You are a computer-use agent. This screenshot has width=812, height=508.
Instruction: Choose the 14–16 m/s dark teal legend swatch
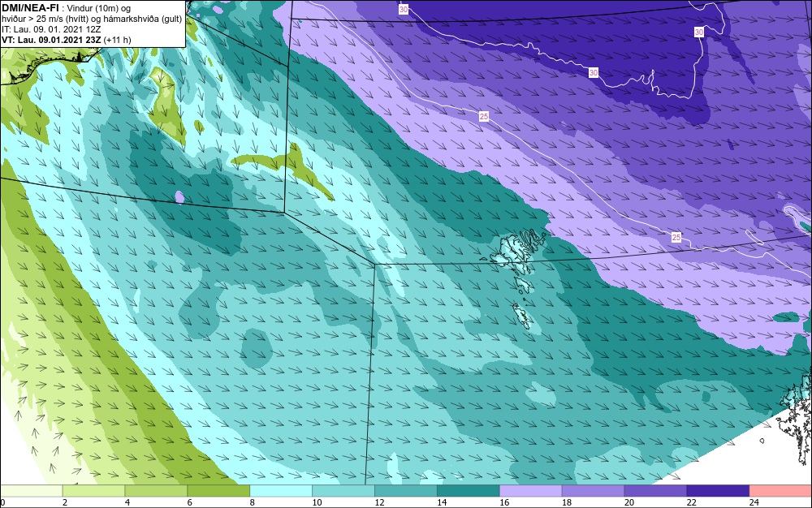pyautogui.click(x=469, y=491)
